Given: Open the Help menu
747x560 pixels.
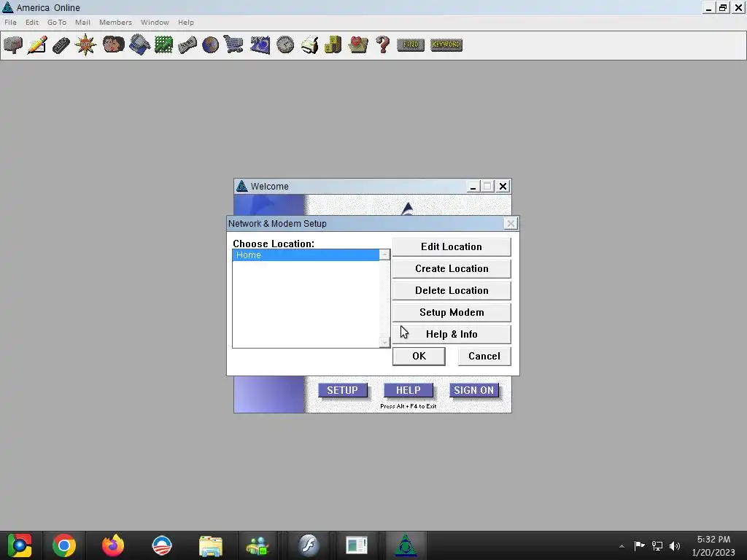Looking at the screenshot, I should 186,23.
